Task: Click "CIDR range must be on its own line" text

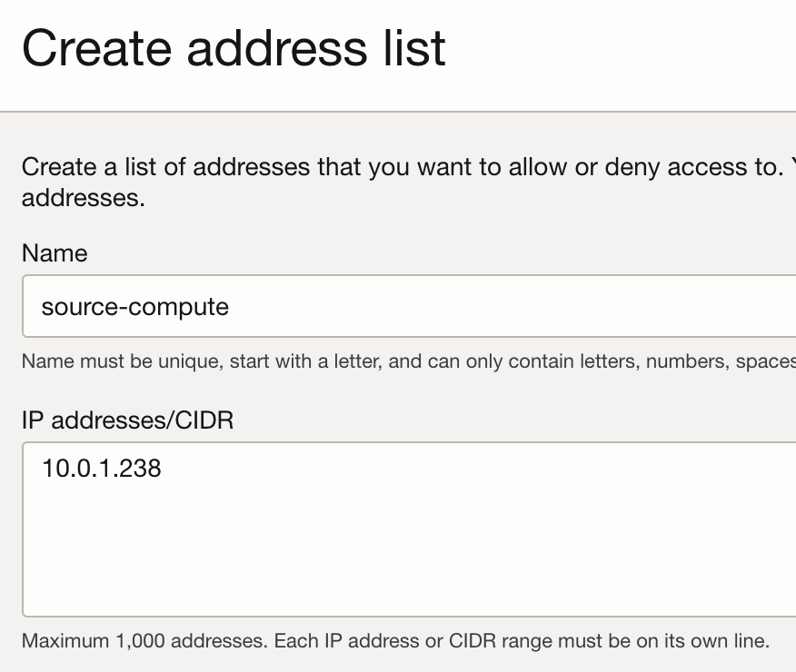Action: (609, 641)
